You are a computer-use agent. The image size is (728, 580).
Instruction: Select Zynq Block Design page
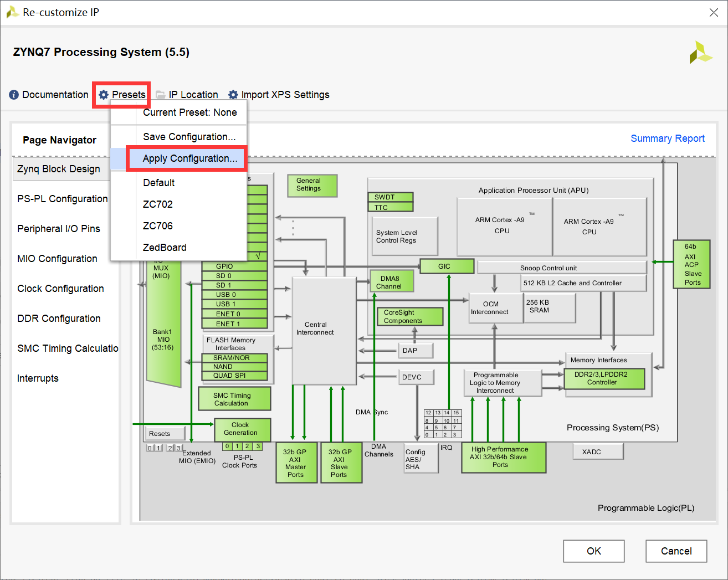[60, 169]
